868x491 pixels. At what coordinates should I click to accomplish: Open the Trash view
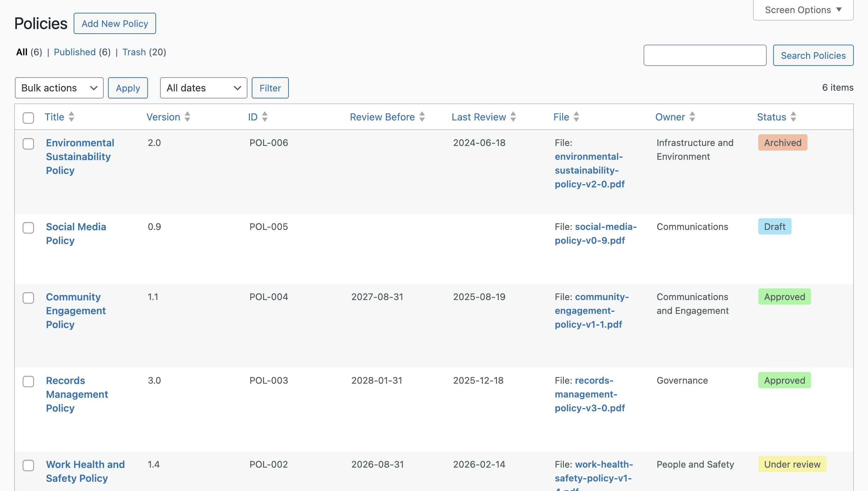tap(134, 52)
